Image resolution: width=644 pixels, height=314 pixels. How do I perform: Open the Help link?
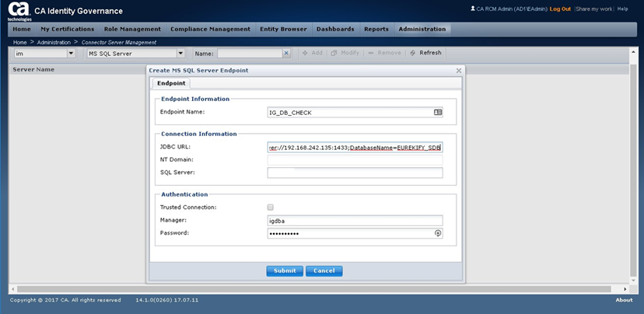[623, 9]
